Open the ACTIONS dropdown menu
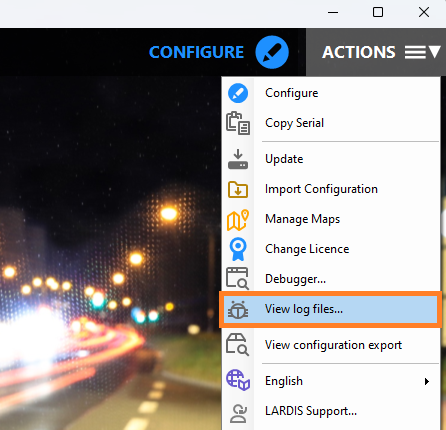 coord(376,52)
